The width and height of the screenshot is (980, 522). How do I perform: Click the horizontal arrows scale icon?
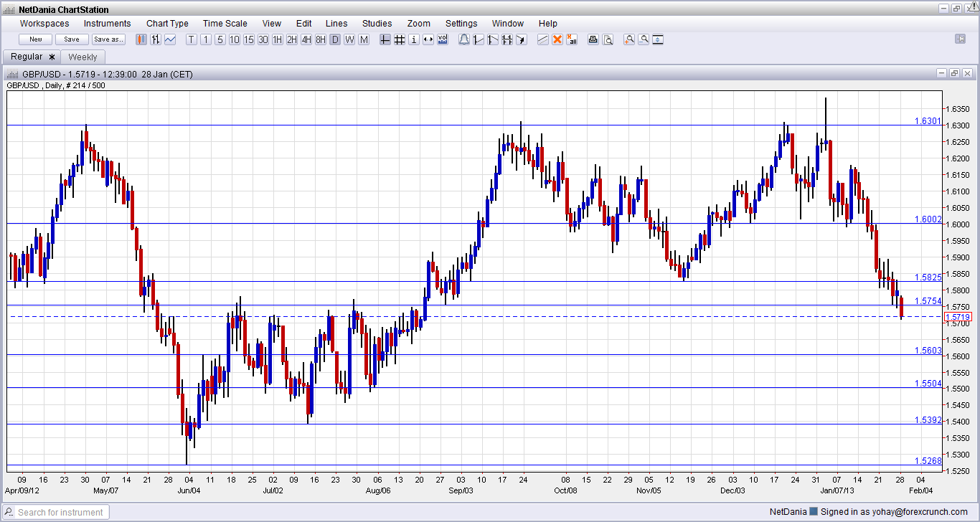click(428, 39)
